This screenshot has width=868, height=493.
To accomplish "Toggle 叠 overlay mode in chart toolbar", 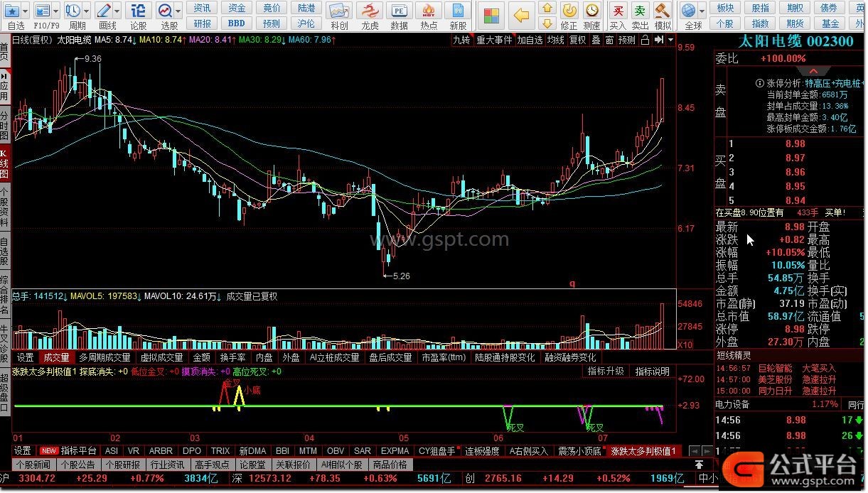I will click(596, 40).
